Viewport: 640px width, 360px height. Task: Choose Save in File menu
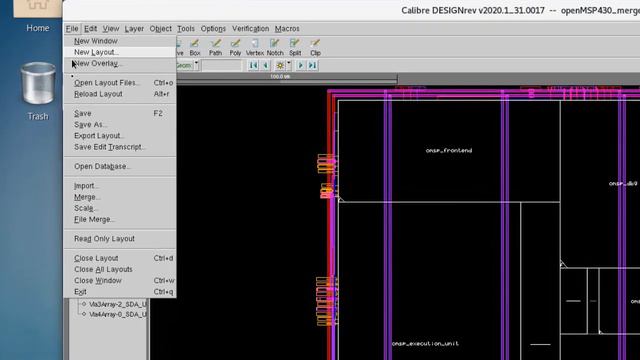[x=120, y=113]
